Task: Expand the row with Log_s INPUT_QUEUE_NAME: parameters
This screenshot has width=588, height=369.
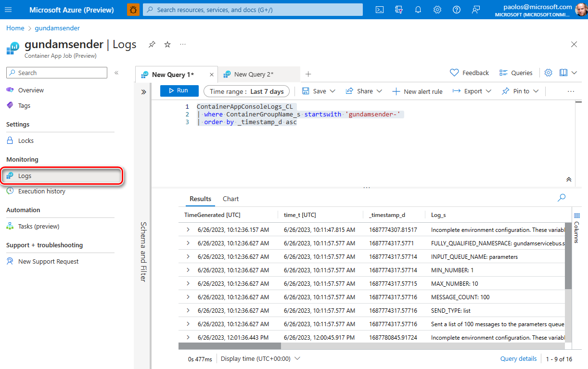Action: point(188,256)
